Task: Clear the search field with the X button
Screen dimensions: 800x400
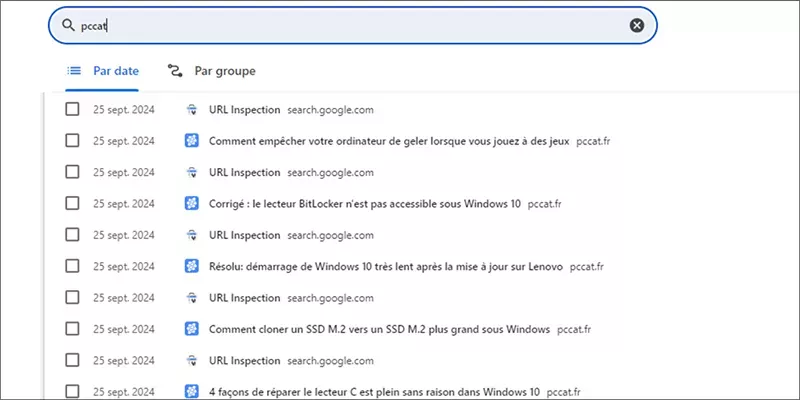Action: (636, 25)
